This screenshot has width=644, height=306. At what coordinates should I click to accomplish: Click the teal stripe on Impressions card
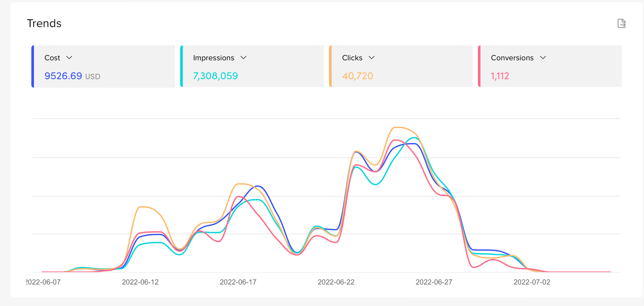click(x=181, y=66)
